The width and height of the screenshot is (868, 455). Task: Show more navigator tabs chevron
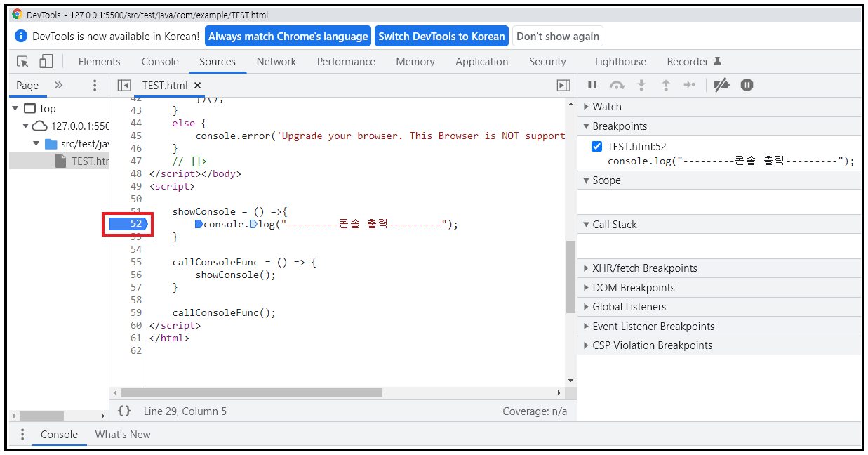58,85
